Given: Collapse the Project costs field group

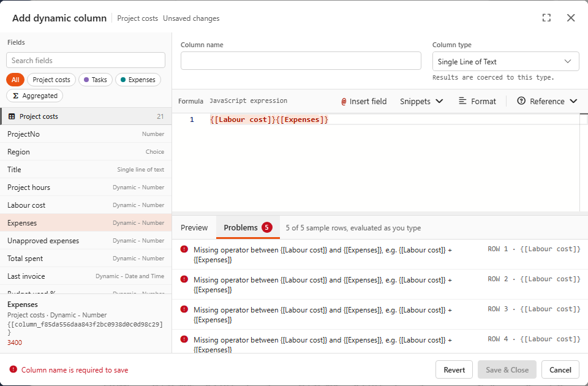Looking at the screenshot, I should [x=86, y=116].
